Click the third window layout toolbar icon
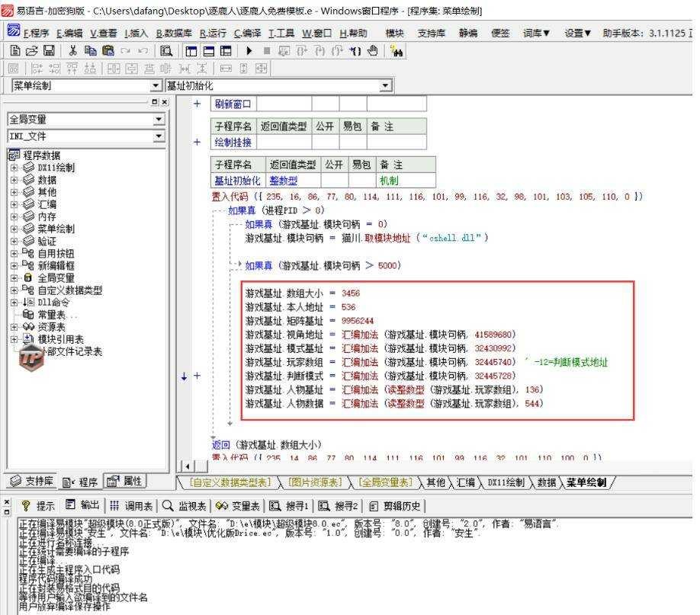The width and height of the screenshot is (700, 615). [226, 51]
